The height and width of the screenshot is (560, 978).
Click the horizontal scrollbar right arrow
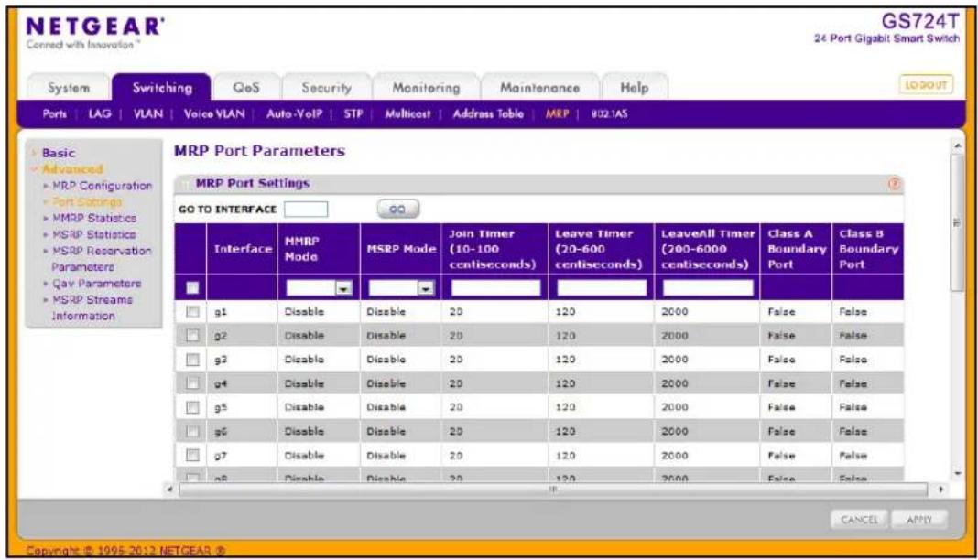(x=940, y=490)
